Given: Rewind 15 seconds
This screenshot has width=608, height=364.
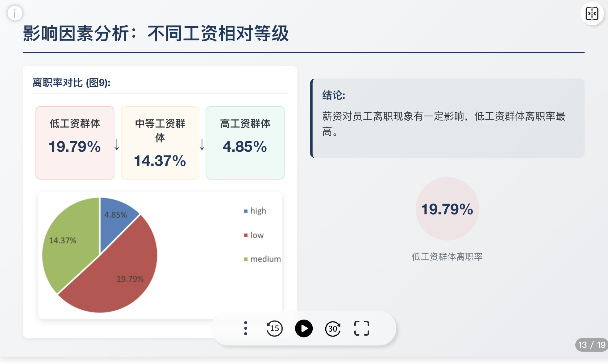Looking at the screenshot, I should [274, 328].
